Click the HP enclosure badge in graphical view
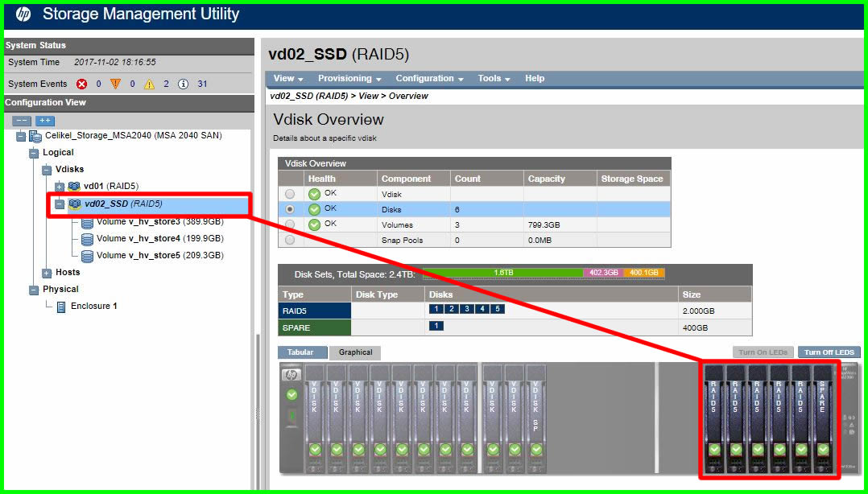This screenshot has width=868, height=494. pos(291,375)
